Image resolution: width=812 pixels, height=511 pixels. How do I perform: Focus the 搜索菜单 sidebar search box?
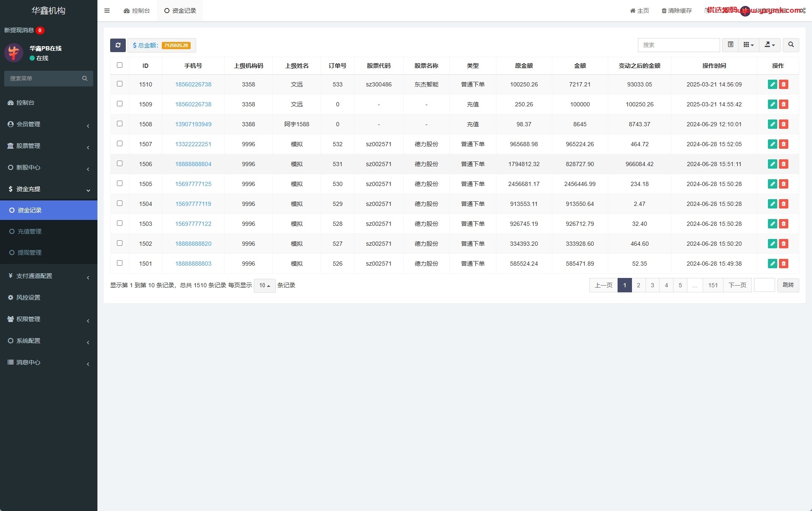pyautogui.click(x=42, y=78)
